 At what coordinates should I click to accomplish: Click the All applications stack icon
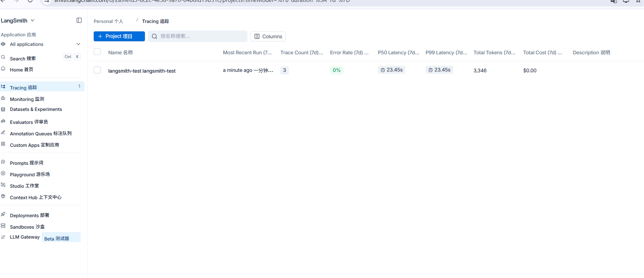(x=3, y=44)
